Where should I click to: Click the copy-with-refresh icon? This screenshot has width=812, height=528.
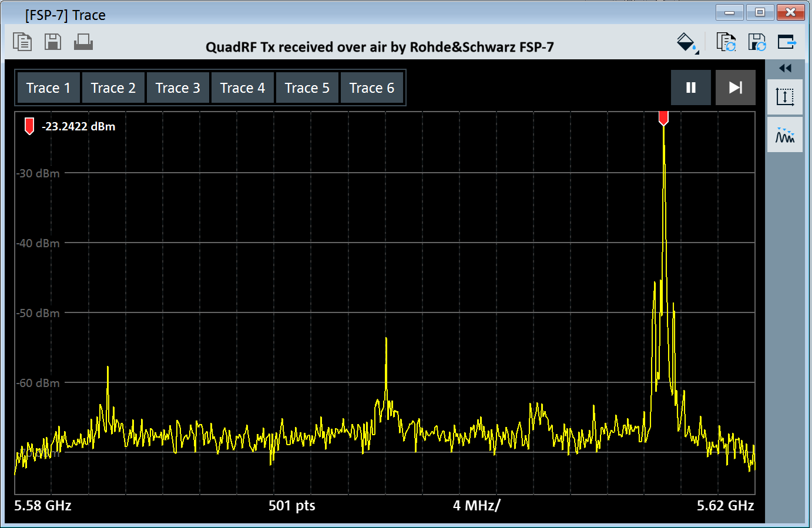click(726, 42)
